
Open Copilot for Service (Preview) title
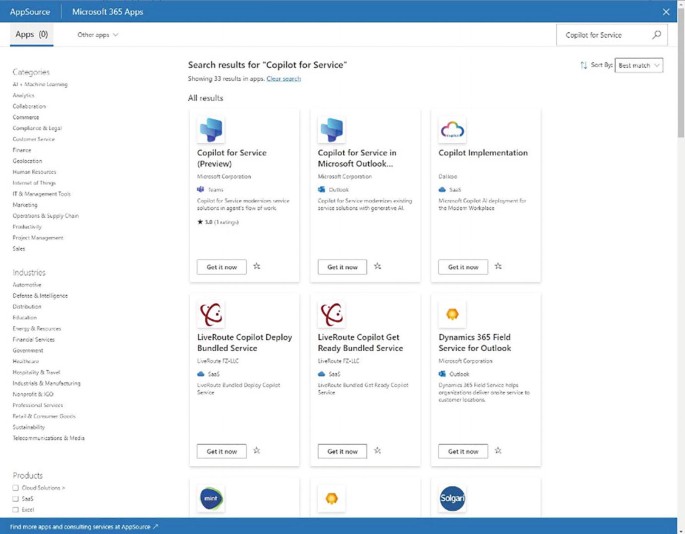coord(232,158)
